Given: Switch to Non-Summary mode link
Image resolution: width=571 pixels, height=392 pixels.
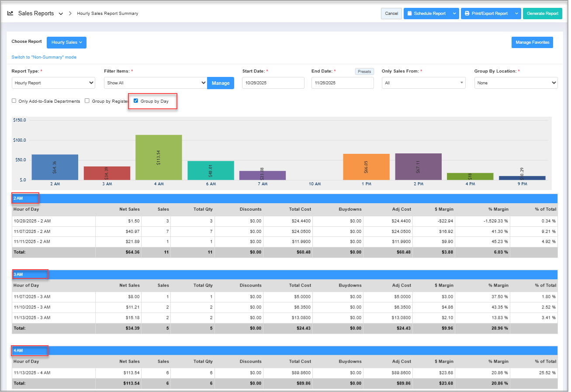Looking at the screenshot, I should [x=44, y=57].
